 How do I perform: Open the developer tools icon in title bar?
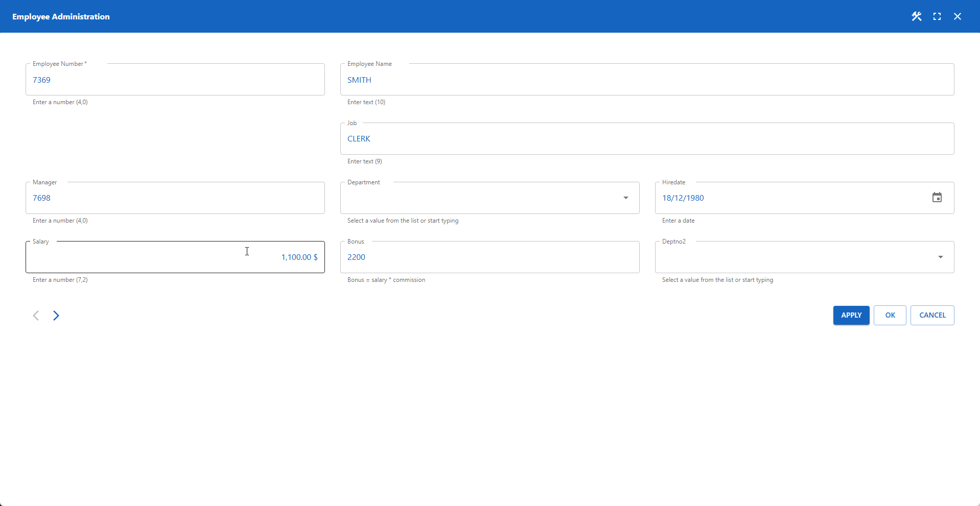click(916, 16)
